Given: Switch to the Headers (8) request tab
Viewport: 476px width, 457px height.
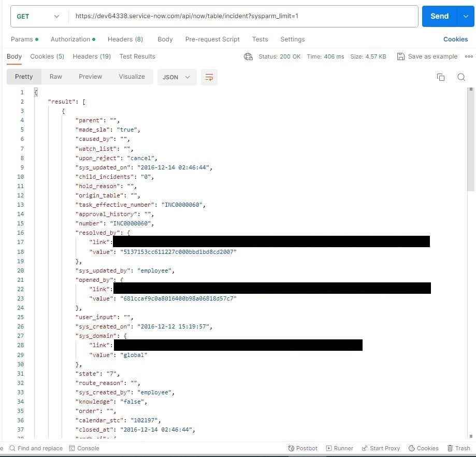Looking at the screenshot, I should coord(125,39).
